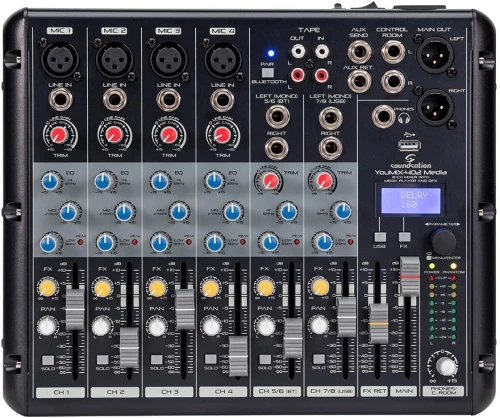The height and width of the screenshot is (418, 500).
Task: Click the blue LOW knob on channel 5/6
Action: pyautogui.click(x=270, y=242)
